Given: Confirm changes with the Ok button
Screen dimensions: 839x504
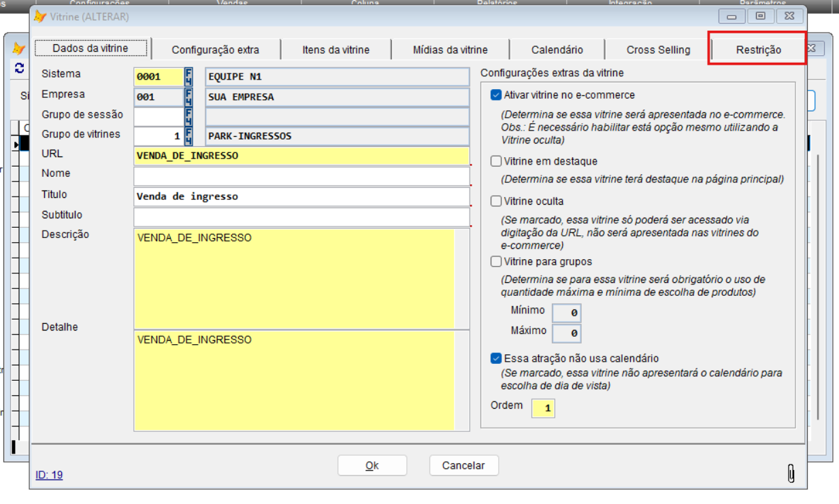Looking at the screenshot, I should pyautogui.click(x=372, y=465).
